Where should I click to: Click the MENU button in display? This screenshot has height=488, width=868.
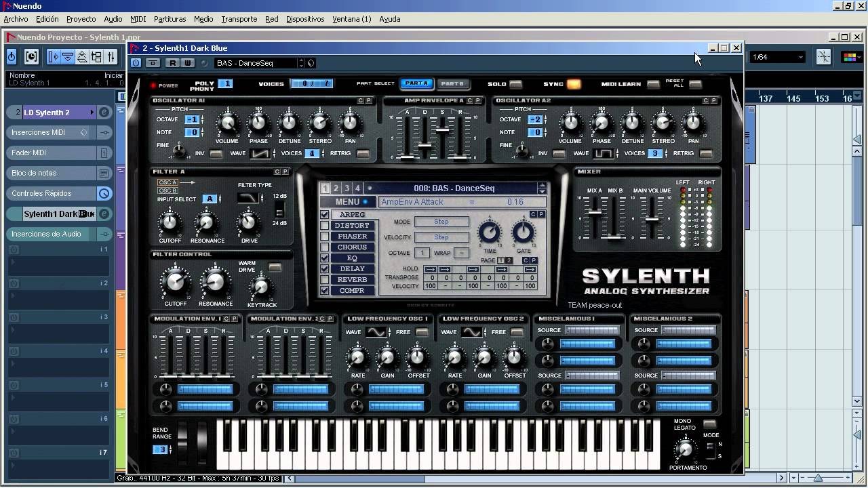click(347, 202)
